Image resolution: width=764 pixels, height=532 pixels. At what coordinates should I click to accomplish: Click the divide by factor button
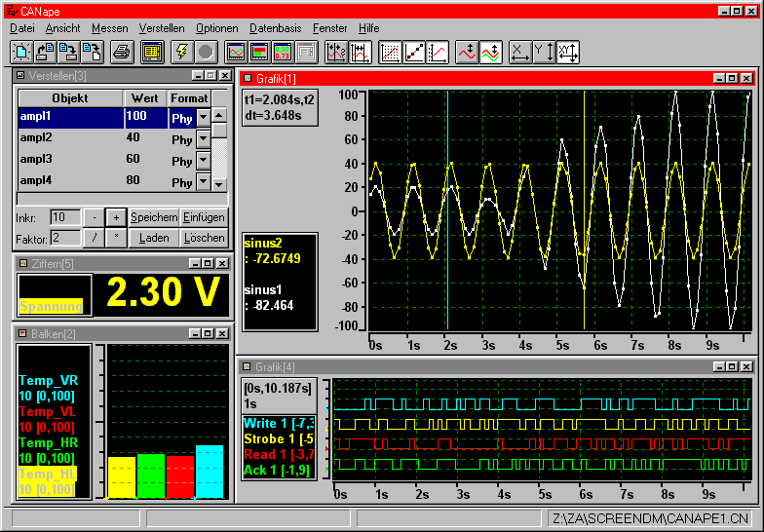pos(94,238)
